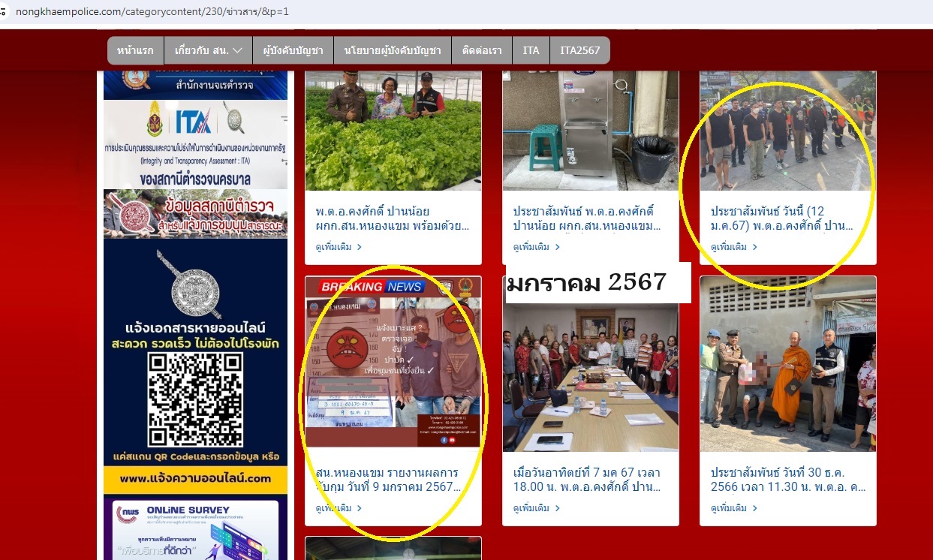Click the site info icon in address bar
This screenshot has width=933, height=560.
[5, 12]
